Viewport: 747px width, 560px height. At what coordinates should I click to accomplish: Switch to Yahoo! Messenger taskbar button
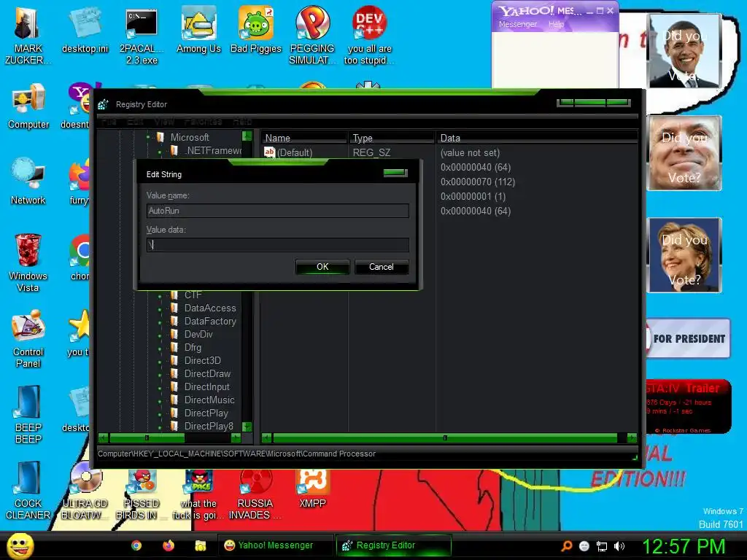click(275, 545)
